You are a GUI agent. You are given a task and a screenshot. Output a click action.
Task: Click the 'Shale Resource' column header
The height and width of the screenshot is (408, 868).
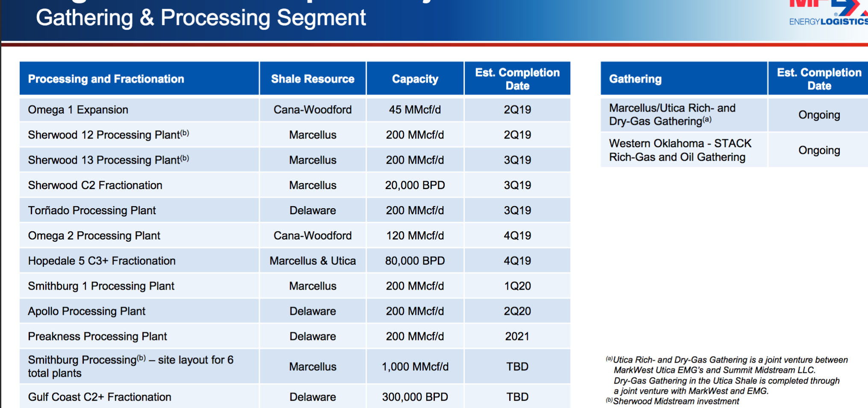coord(313,79)
